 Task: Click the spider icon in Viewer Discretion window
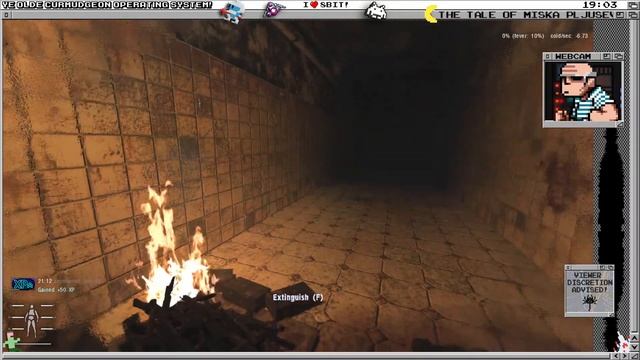tap(589, 302)
